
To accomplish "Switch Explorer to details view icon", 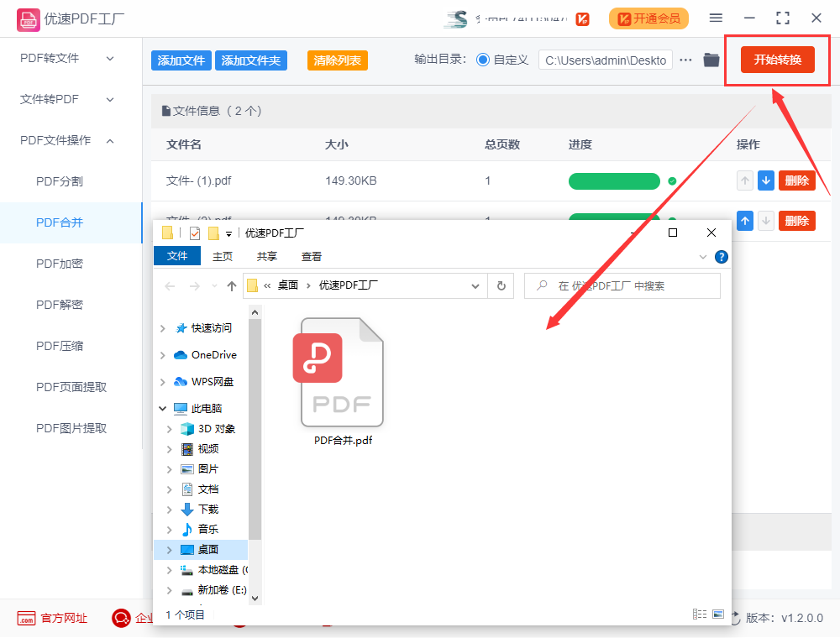I will click(700, 614).
